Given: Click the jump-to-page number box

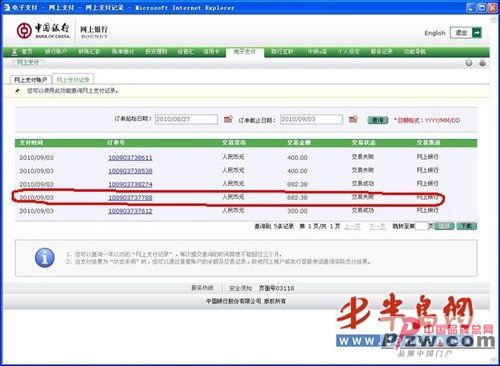Looking at the screenshot, I should [421, 226].
